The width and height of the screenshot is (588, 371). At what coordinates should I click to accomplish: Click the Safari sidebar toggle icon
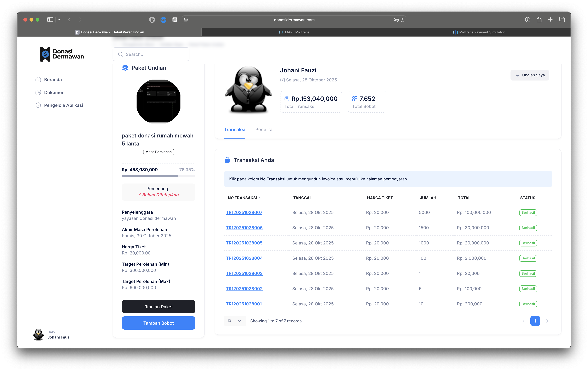50,20
